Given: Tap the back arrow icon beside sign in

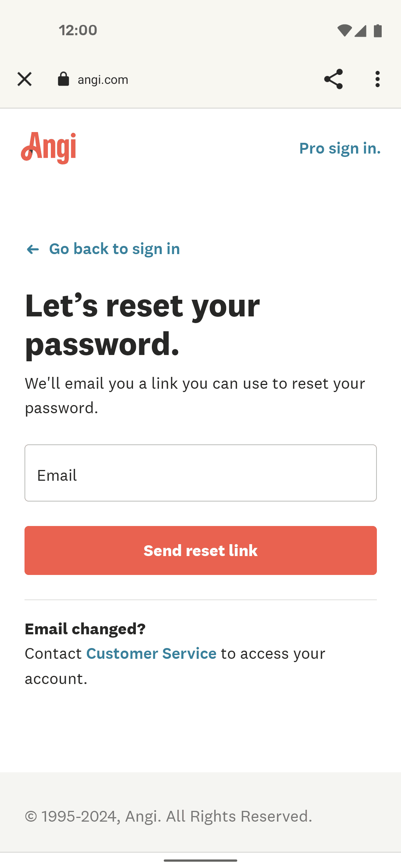Looking at the screenshot, I should [33, 249].
